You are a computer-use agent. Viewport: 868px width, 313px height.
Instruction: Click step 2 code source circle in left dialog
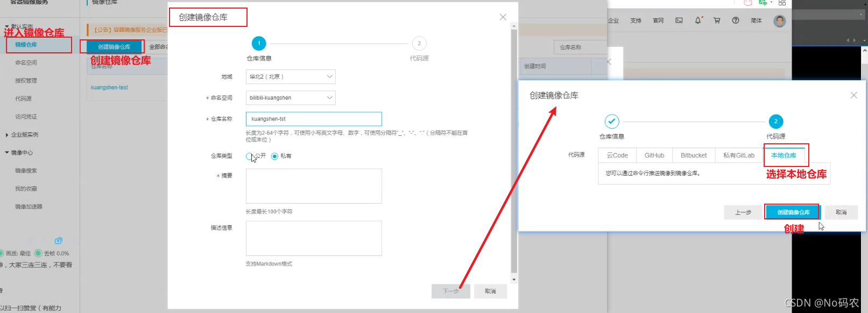tap(419, 43)
